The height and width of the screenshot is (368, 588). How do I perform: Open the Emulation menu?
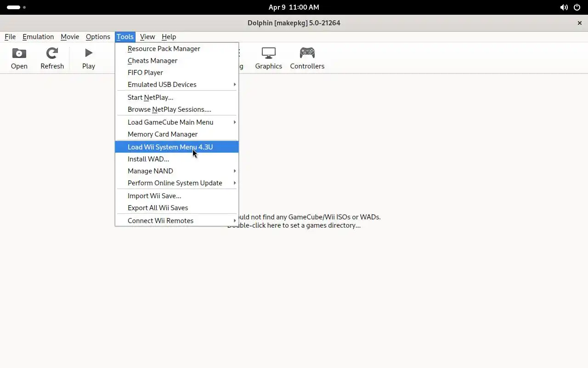pyautogui.click(x=38, y=37)
